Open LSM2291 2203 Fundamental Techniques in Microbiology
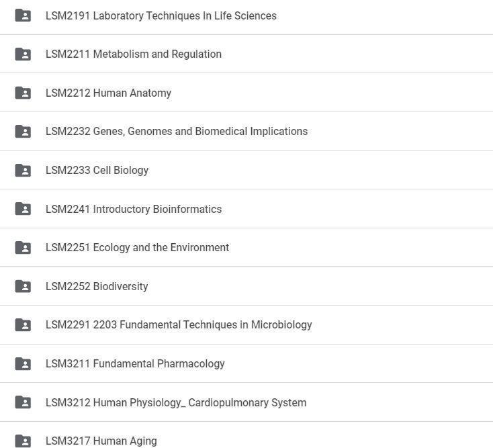Viewport: 493px width, 448px height. click(x=179, y=325)
